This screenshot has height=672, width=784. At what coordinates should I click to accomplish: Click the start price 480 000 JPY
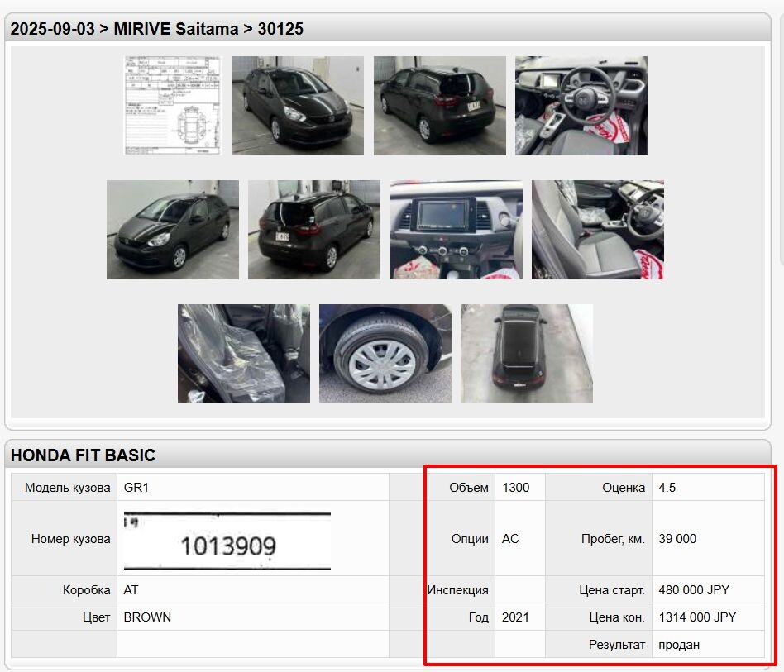(x=694, y=590)
